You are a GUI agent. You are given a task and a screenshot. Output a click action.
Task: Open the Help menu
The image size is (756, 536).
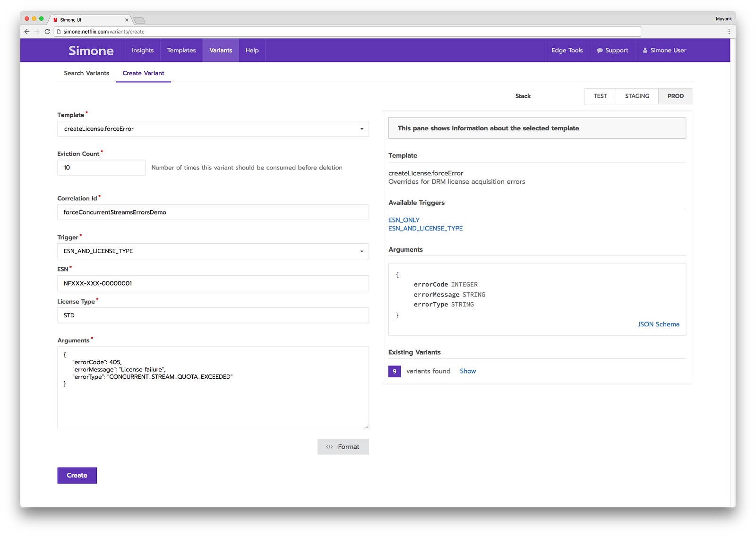(252, 51)
